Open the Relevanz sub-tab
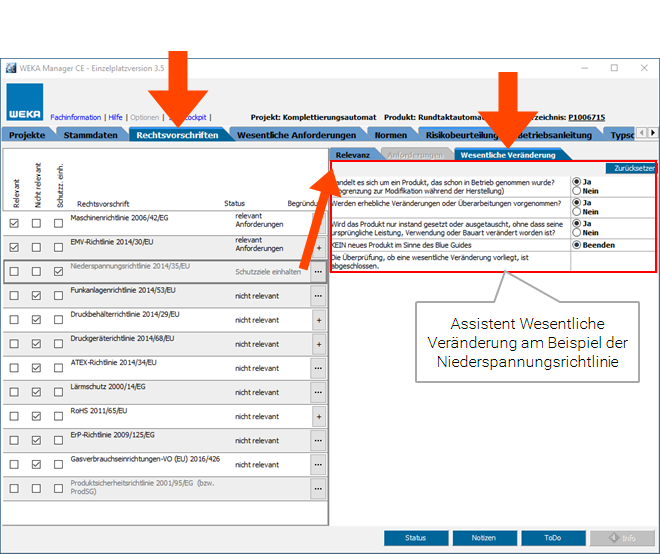660x554 pixels. (352, 155)
